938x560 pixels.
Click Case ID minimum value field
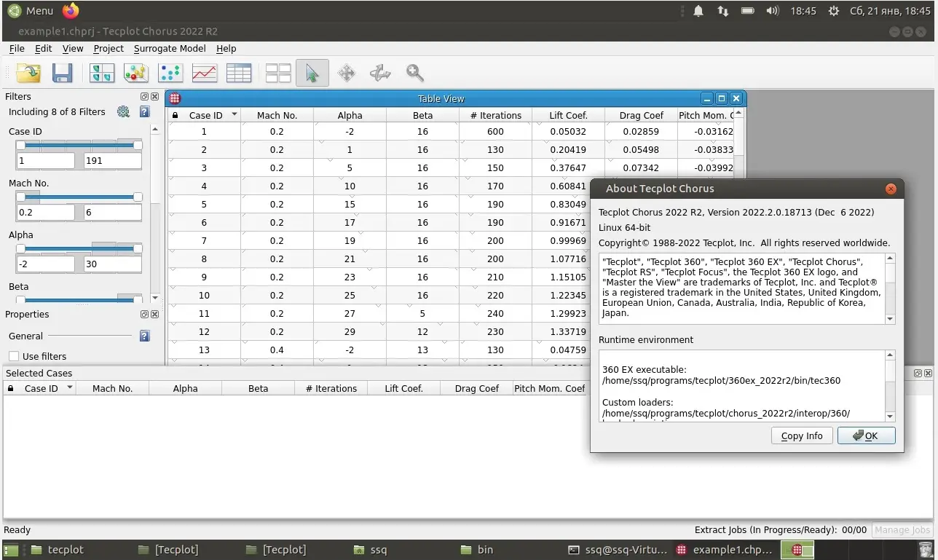(45, 161)
